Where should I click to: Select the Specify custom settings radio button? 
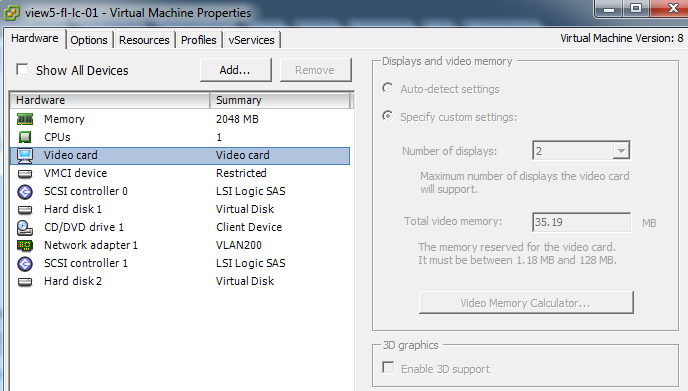(x=387, y=116)
